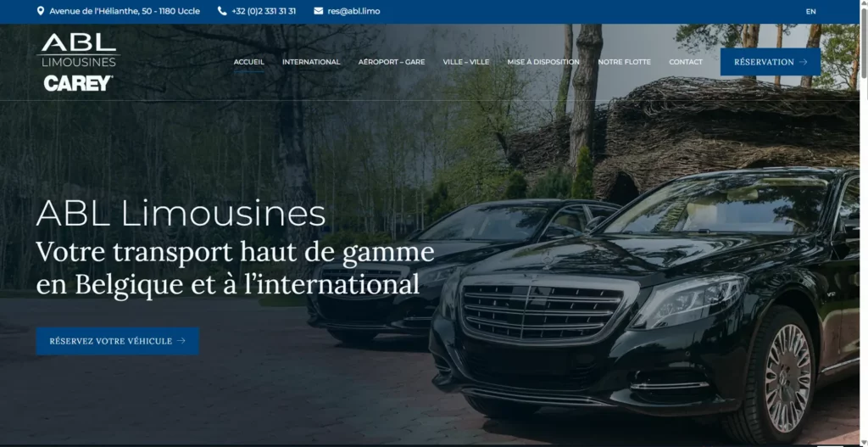Click the phone handset icon
The image size is (868, 447).
222,11
